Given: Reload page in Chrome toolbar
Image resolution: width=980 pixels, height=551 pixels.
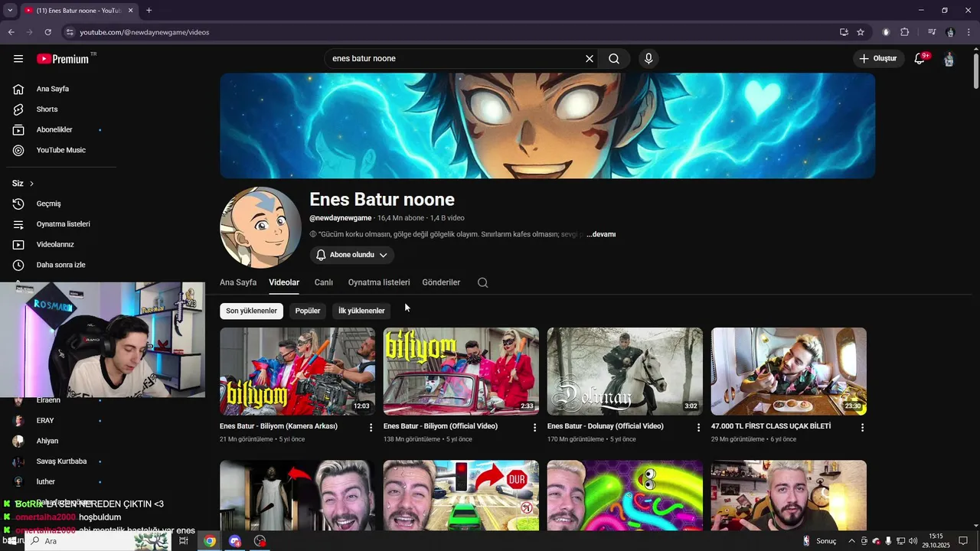Looking at the screenshot, I should point(47,32).
